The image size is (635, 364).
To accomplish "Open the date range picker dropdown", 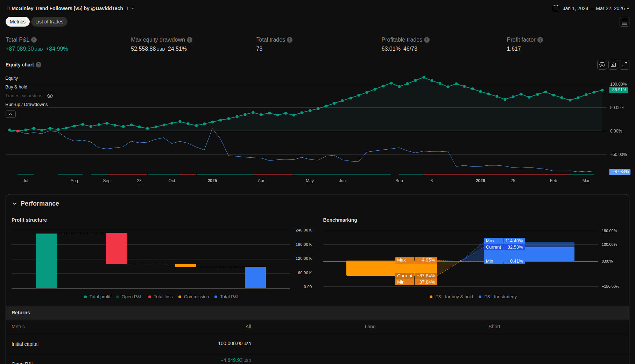I will (x=591, y=8).
